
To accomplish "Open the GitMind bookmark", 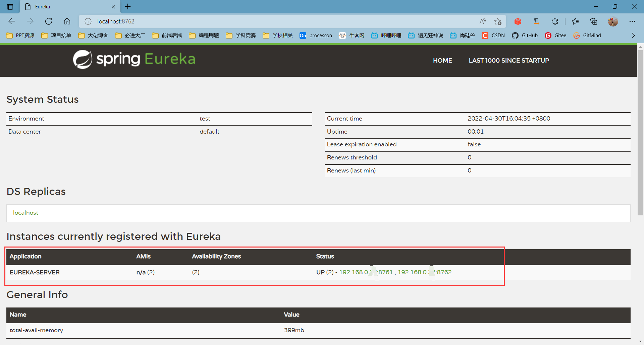I will [x=587, y=36].
